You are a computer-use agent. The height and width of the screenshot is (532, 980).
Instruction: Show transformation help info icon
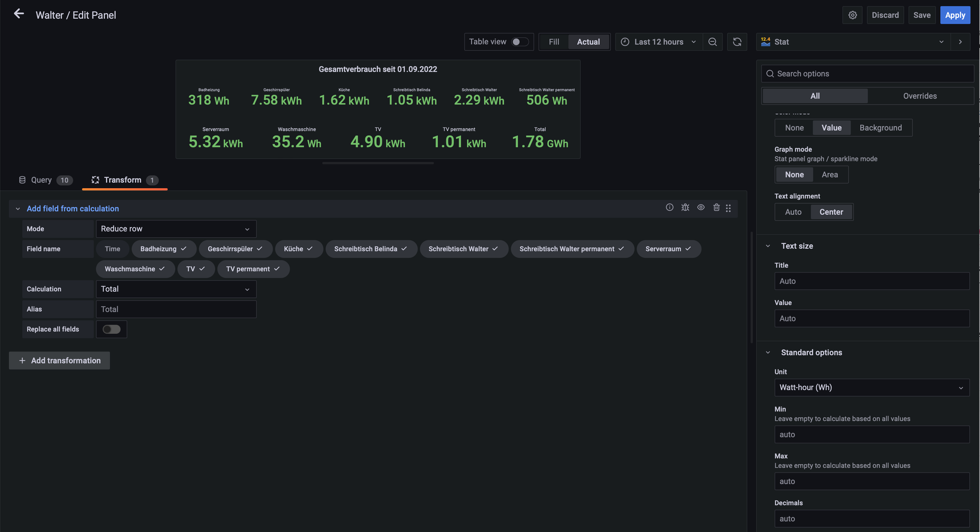(670, 208)
